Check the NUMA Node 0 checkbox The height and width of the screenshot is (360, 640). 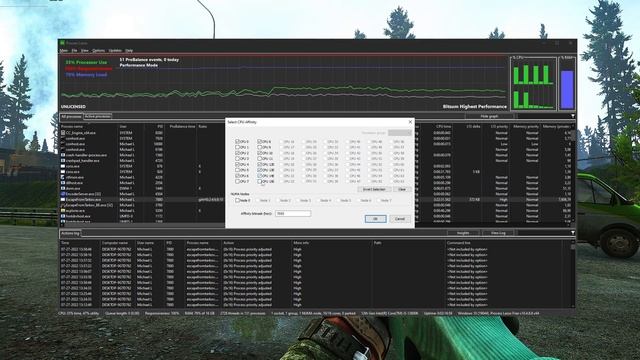coord(237,200)
